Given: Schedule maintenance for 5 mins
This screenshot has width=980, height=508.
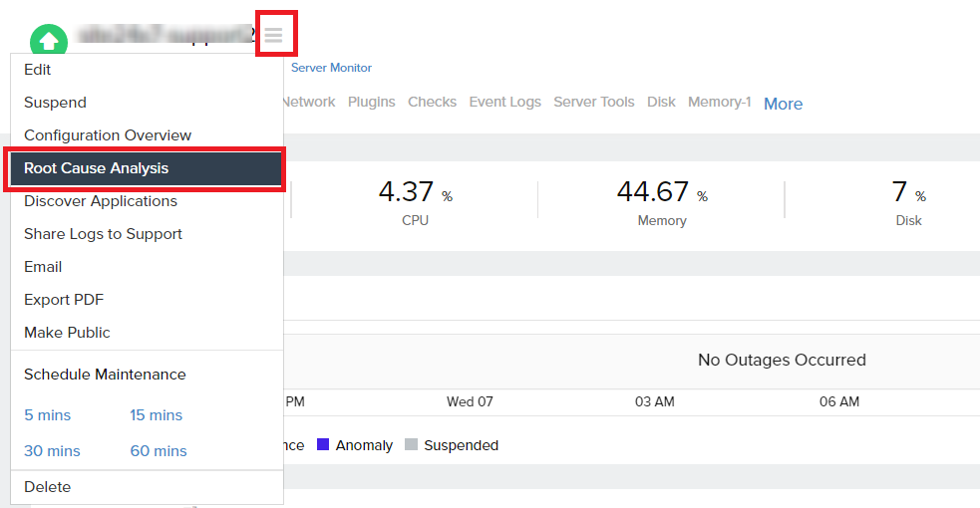Looking at the screenshot, I should [48, 415].
